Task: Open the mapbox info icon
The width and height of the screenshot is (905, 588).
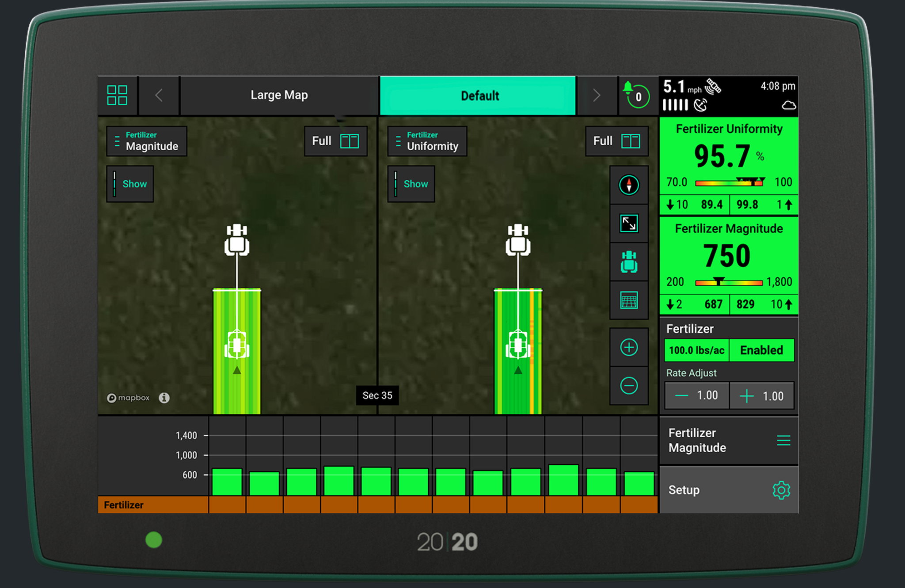Action: click(164, 398)
